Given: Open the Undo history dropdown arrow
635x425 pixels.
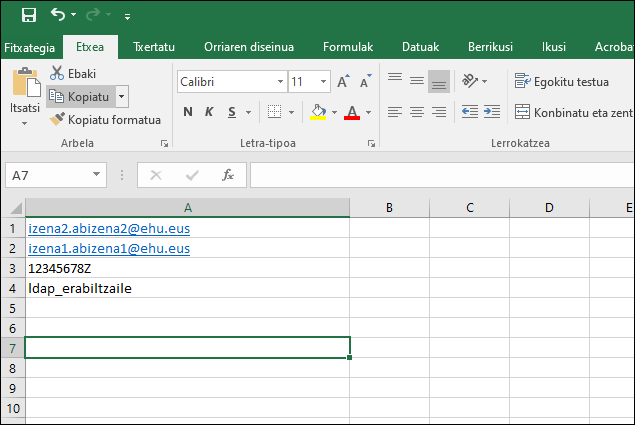Looking at the screenshot, I should click(73, 15).
